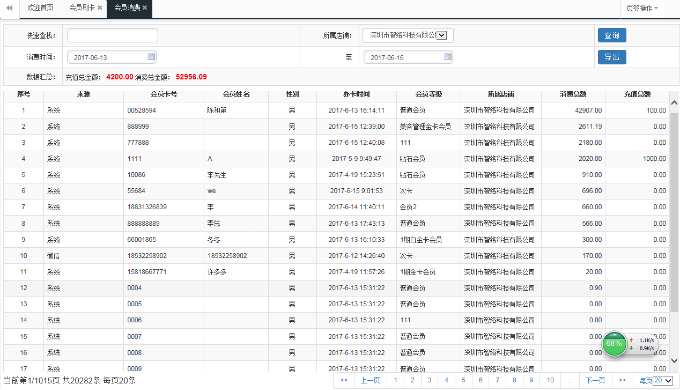Click card number 777888 in row 3
The height and width of the screenshot is (390, 680).
pos(138,143)
